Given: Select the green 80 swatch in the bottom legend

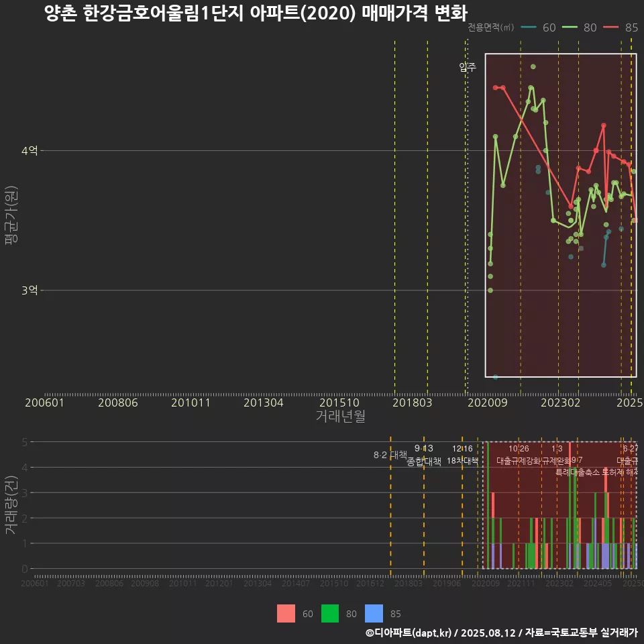Looking at the screenshot, I should coord(330,614).
